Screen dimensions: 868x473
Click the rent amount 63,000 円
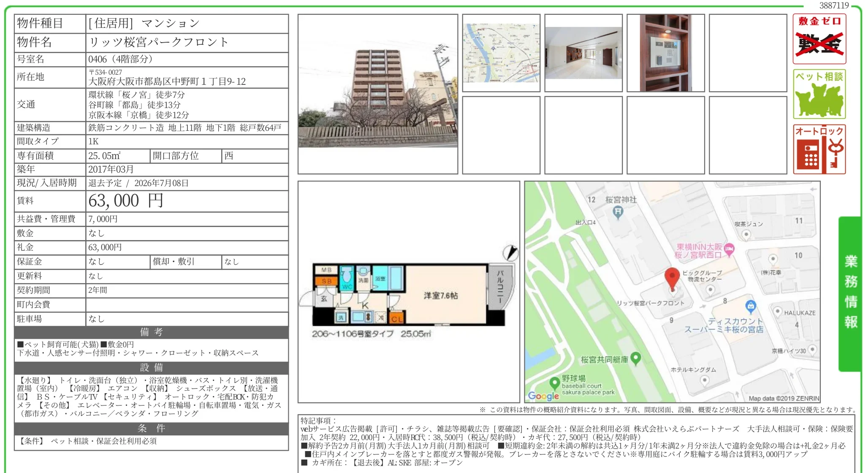[x=125, y=201]
